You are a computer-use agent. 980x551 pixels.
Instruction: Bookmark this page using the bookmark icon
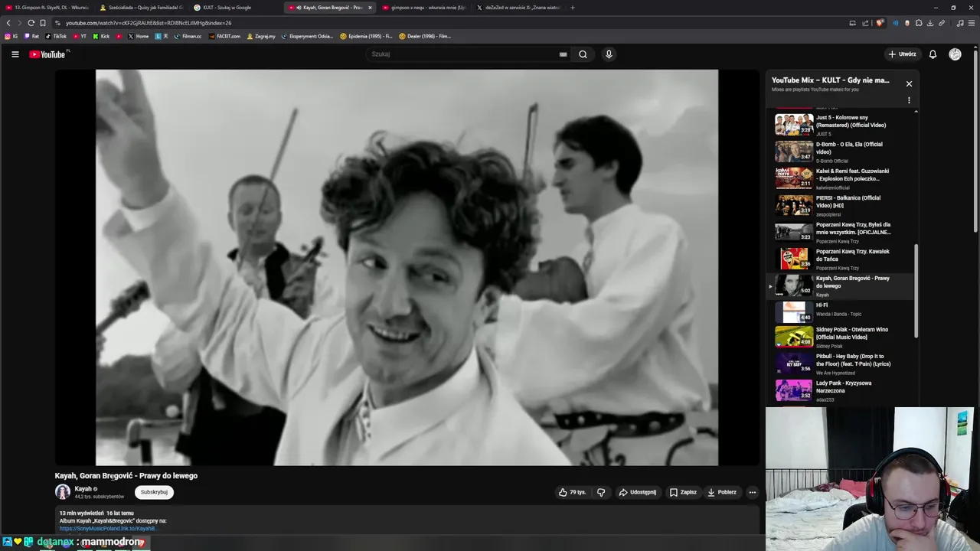[43, 23]
